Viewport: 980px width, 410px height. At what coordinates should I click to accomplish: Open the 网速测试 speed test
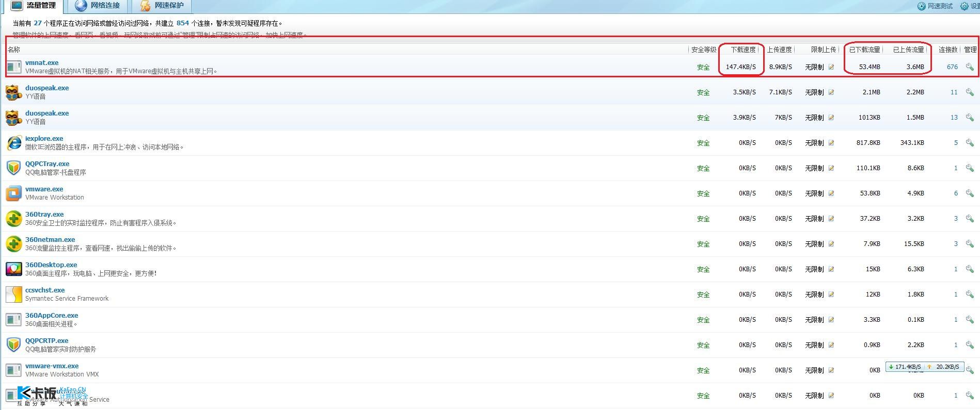pyautogui.click(x=935, y=6)
